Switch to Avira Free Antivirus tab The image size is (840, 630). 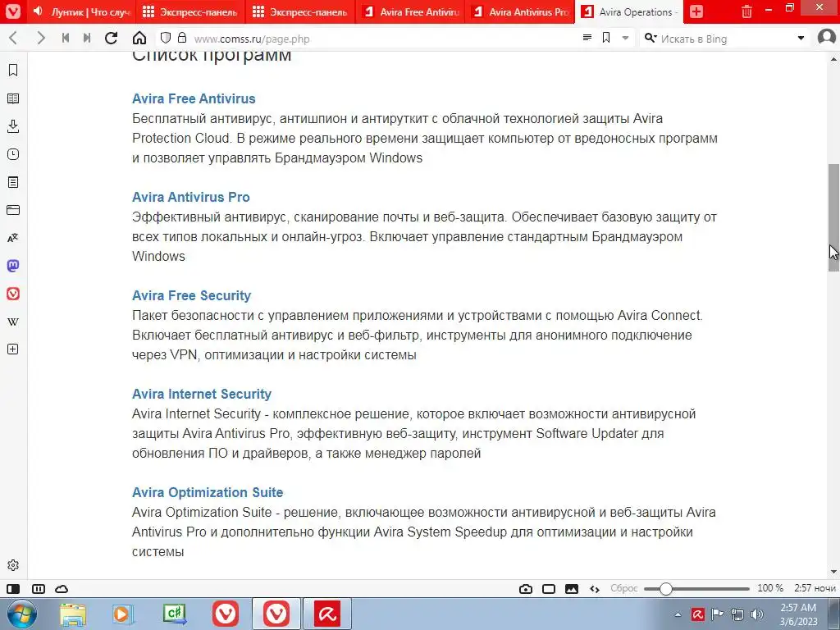click(410, 11)
